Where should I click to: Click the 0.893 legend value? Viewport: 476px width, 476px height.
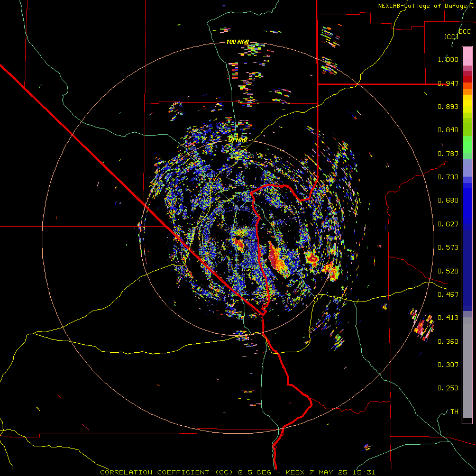pyautogui.click(x=448, y=106)
